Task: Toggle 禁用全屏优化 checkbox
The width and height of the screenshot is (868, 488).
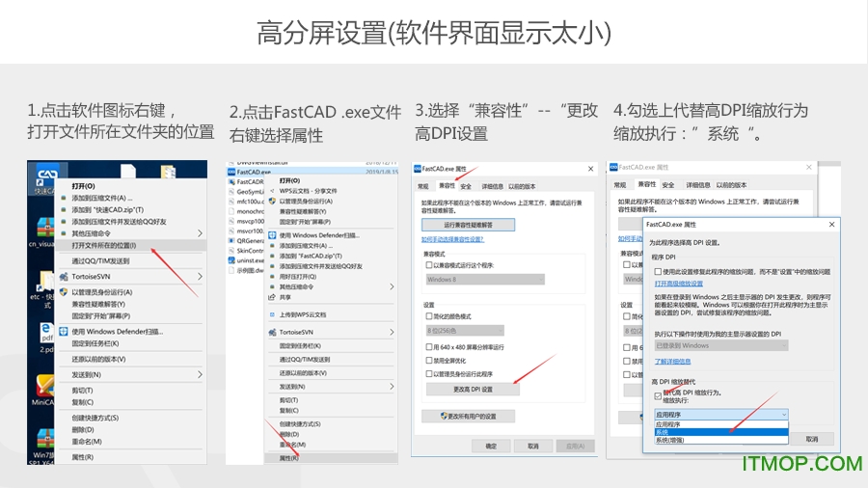Action: pos(429,360)
